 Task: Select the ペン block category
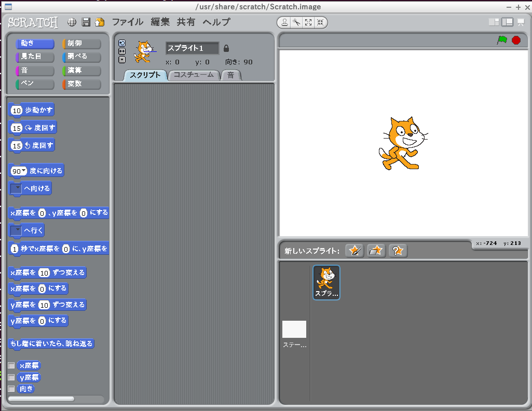coord(35,84)
